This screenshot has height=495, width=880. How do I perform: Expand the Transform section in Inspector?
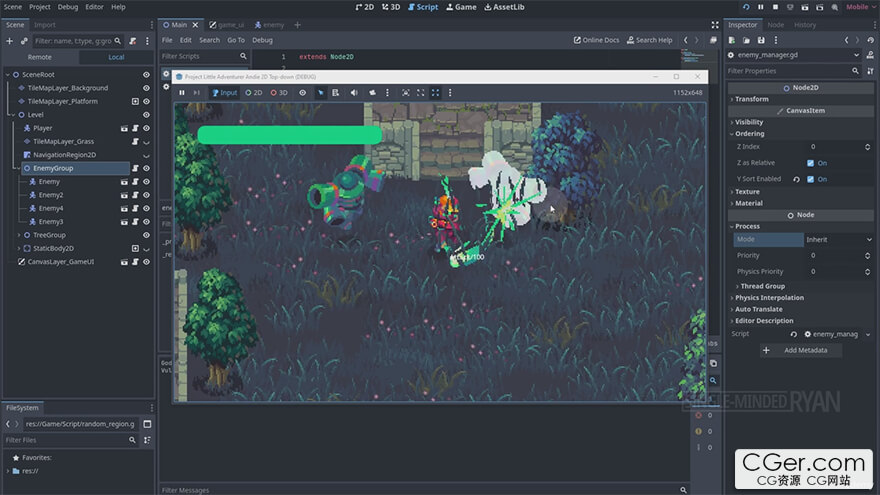click(x=751, y=99)
